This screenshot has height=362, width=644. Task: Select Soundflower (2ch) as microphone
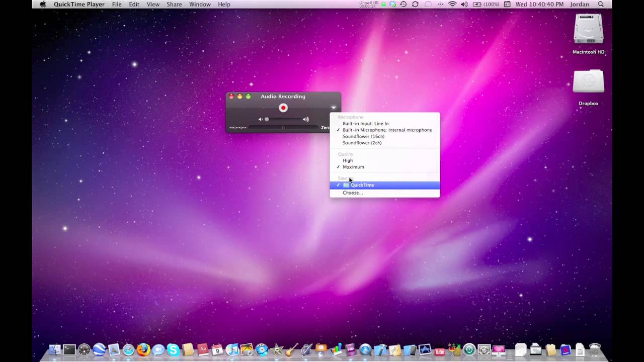click(362, 143)
